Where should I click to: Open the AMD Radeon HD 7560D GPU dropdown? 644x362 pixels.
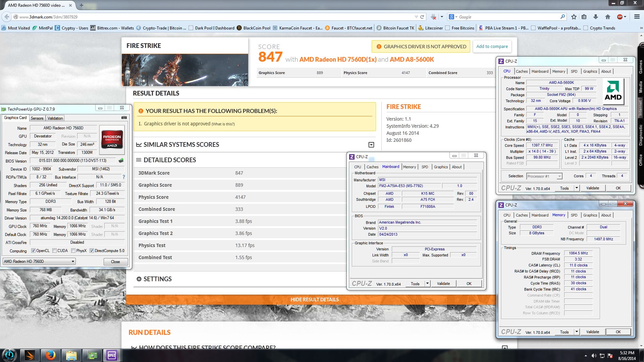coord(39,261)
